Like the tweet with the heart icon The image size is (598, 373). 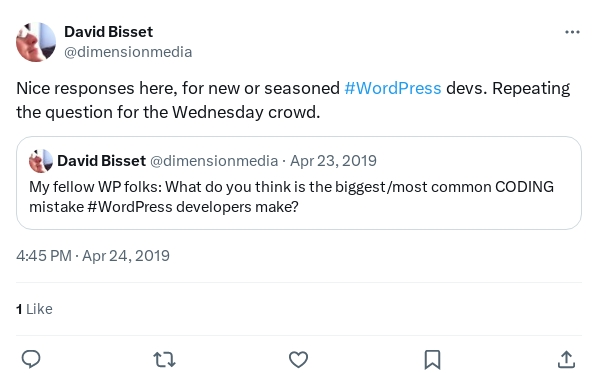(x=298, y=360)
